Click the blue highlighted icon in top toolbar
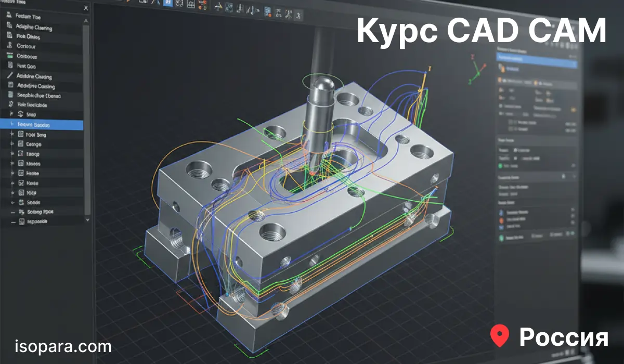 click(168, 2)
